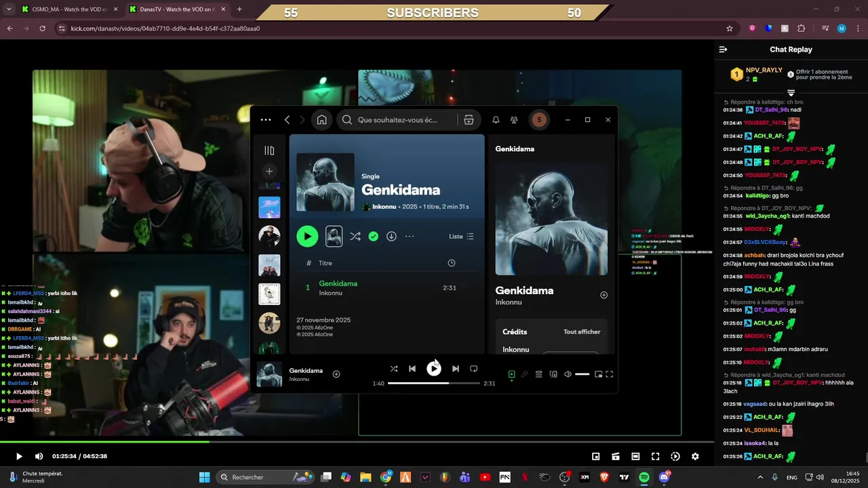
Task: Bookmark this page with star
Action: [730, 28]
